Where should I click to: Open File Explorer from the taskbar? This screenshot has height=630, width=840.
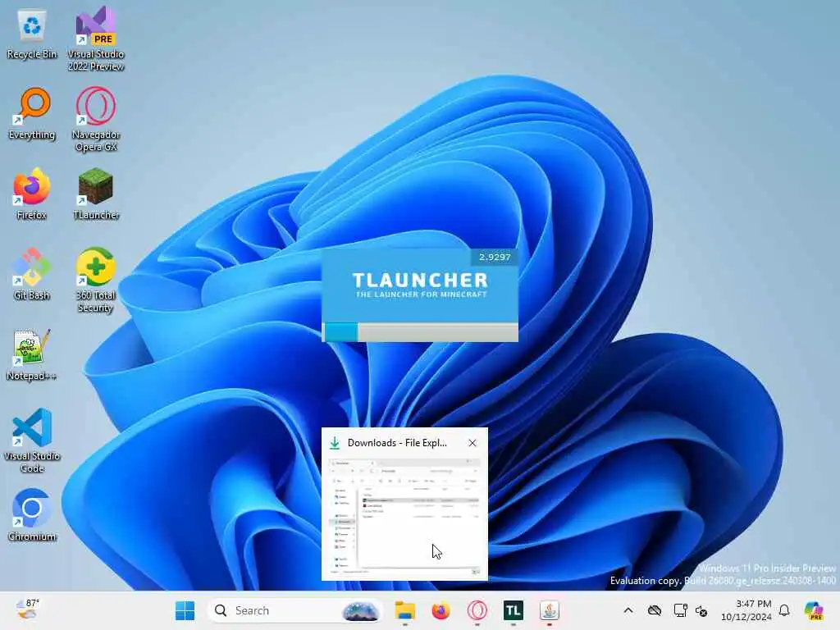(x=405, y=610)
